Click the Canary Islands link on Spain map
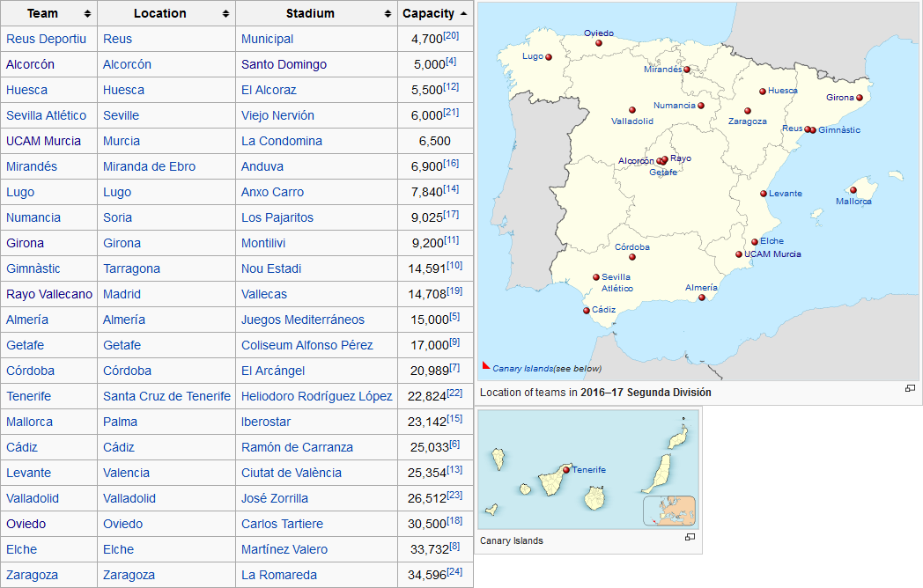The height and width of the screenshot is (588, 923). click(x=523, y=369)
